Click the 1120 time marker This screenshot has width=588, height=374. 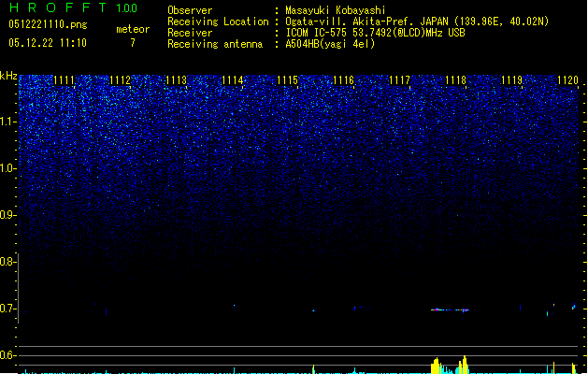567,80
